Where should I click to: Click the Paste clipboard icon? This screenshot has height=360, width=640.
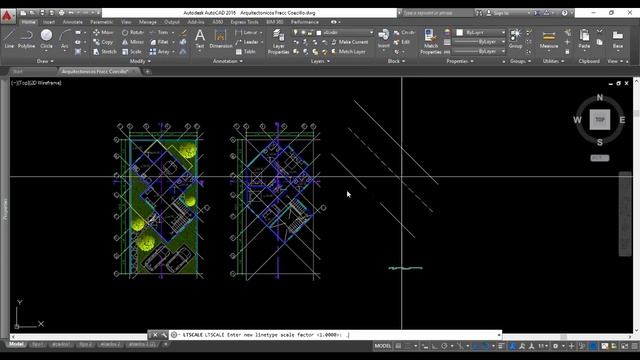(584, 39)
